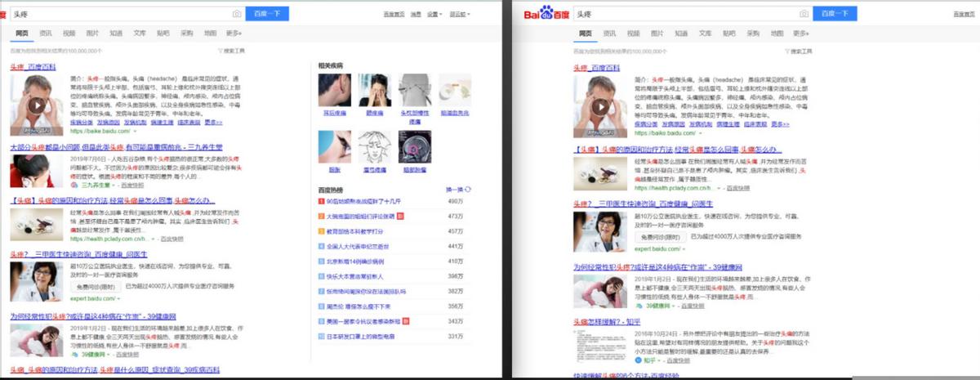This screenshot has width=980, height=380.
Task: Click the rank 10 badge in 百度热榜
Action: 322,336
